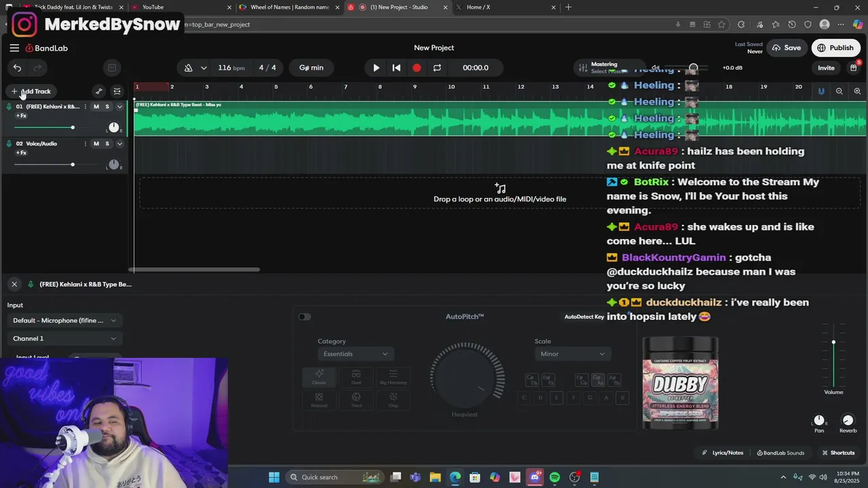Open the Minor scale dropdown
Viewport: 868px width, 488px height.
[573, 354]
